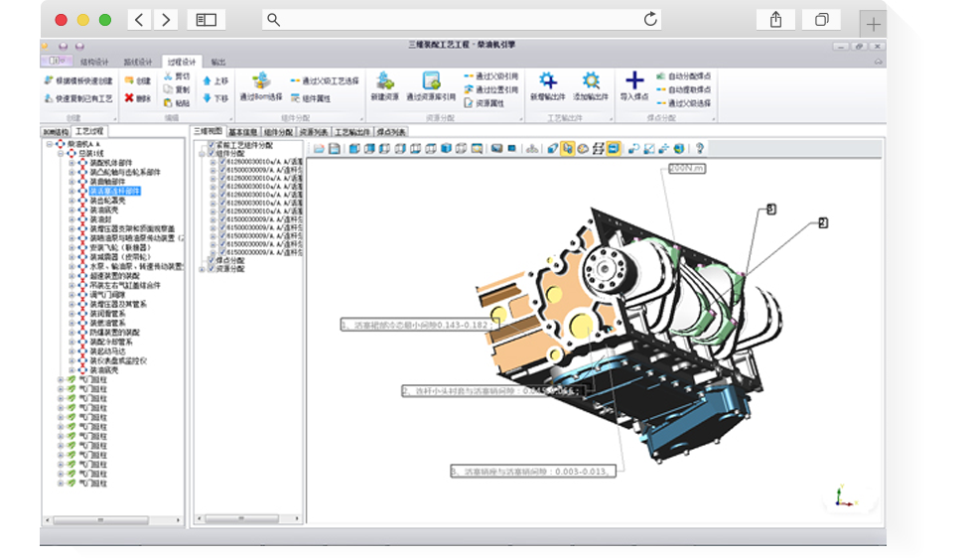Expand the 装配机体部件 tree node

71,163
